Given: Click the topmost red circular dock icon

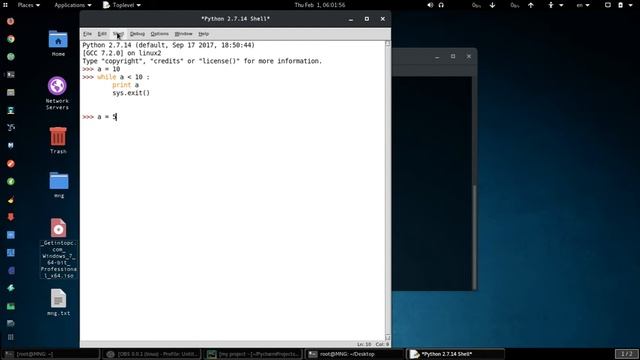Looking at the screenshot, I should 11,21.
